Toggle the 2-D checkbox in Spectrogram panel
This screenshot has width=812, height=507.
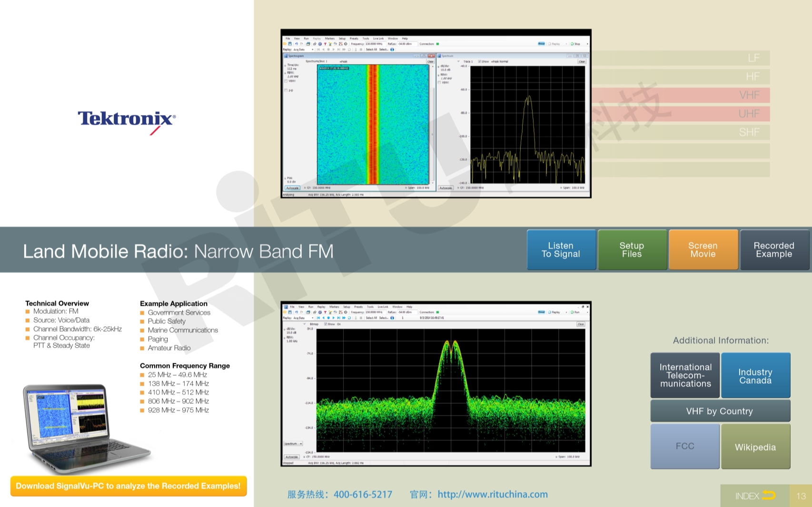(x=286, y=90)
